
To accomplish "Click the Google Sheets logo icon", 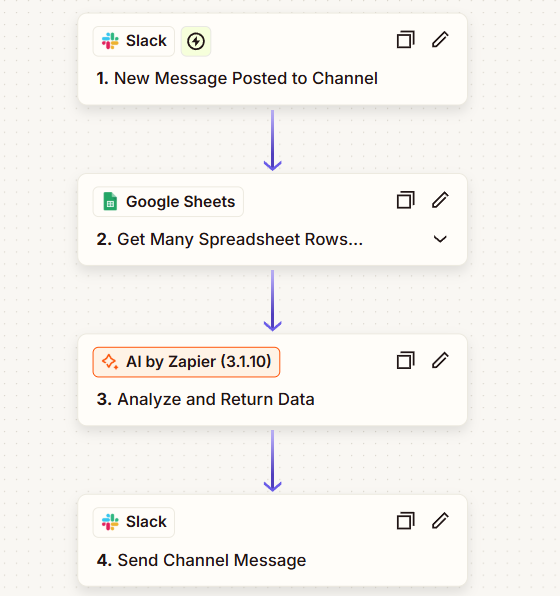I will [110, 201].
